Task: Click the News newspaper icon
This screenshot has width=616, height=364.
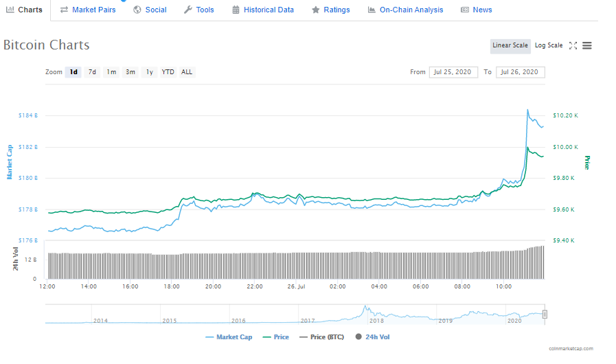Action: coord(465,10)
